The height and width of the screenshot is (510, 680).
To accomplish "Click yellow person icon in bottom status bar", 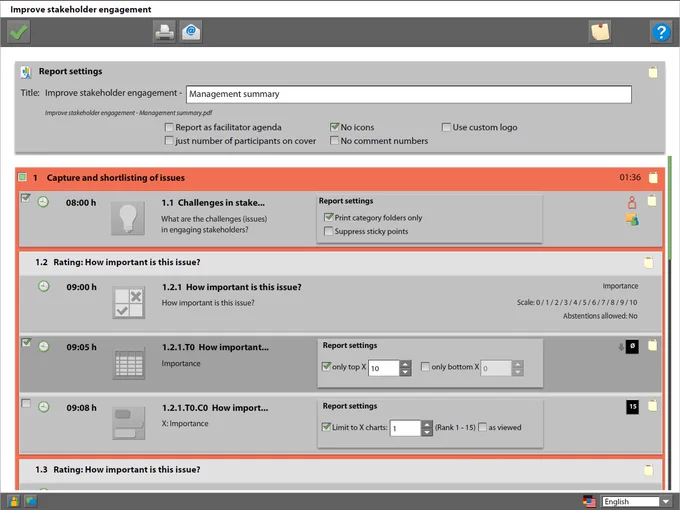I will click(13, 501).
